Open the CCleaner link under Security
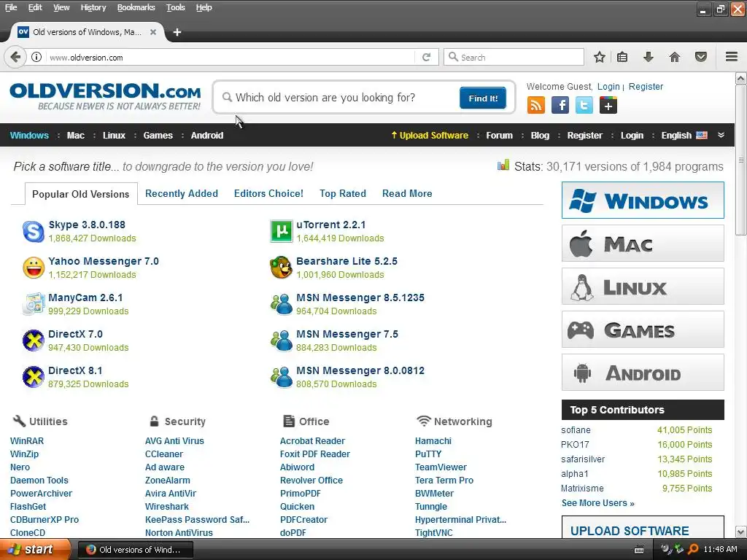 pyautogui.click(x=164, y=454)
